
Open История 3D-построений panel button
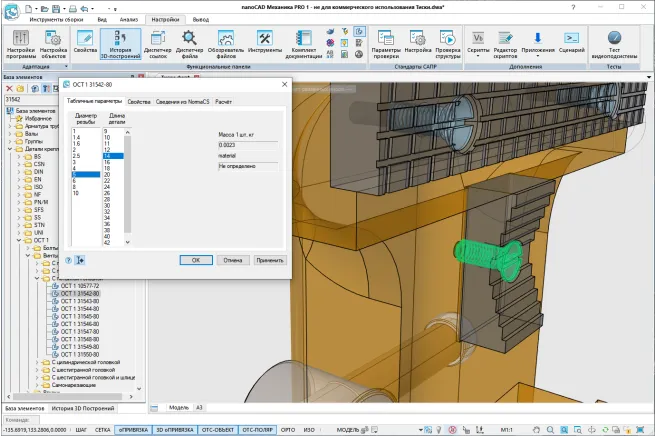point(121,44)
